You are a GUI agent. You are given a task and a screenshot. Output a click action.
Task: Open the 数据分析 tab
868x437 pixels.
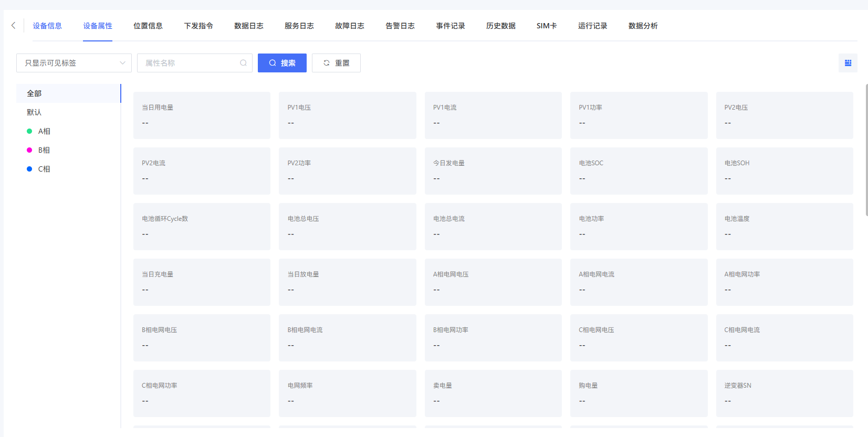click(x=643, y=26)
